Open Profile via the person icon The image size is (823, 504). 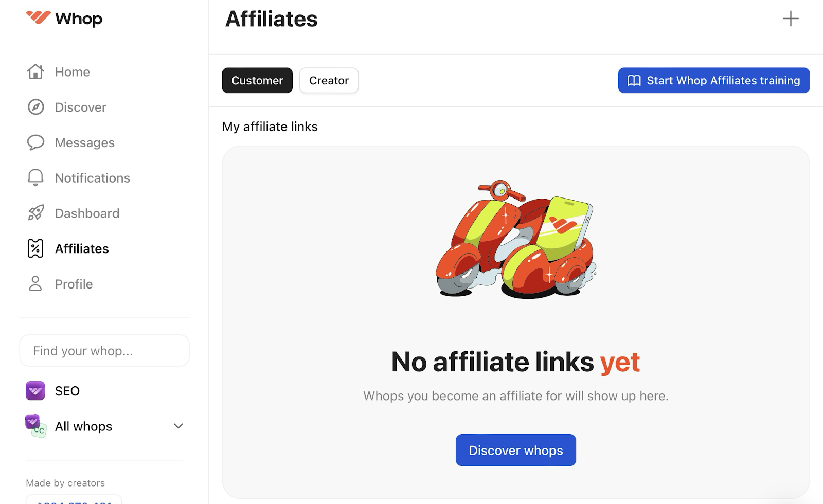35,283
